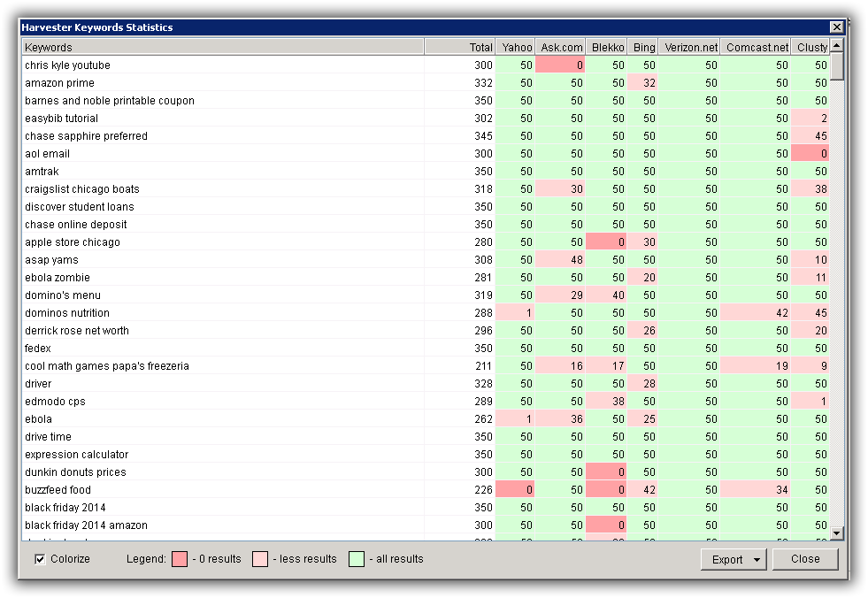Open the Export dropdown arrow
The height and width of the screenshot is (598, 868).
[x=757, y=559]
